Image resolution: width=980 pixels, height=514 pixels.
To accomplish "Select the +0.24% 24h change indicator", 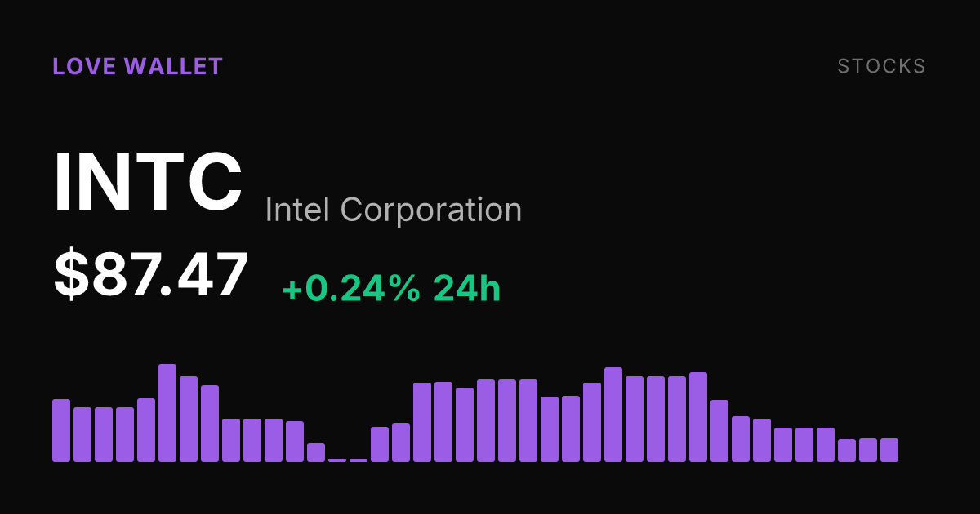I will pos(391,289).
